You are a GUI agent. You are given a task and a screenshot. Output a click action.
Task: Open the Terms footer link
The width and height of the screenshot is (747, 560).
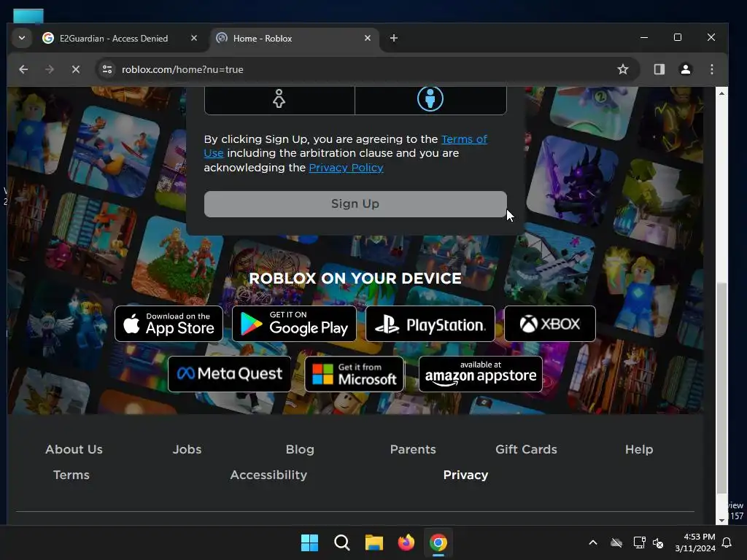[71, 475]
